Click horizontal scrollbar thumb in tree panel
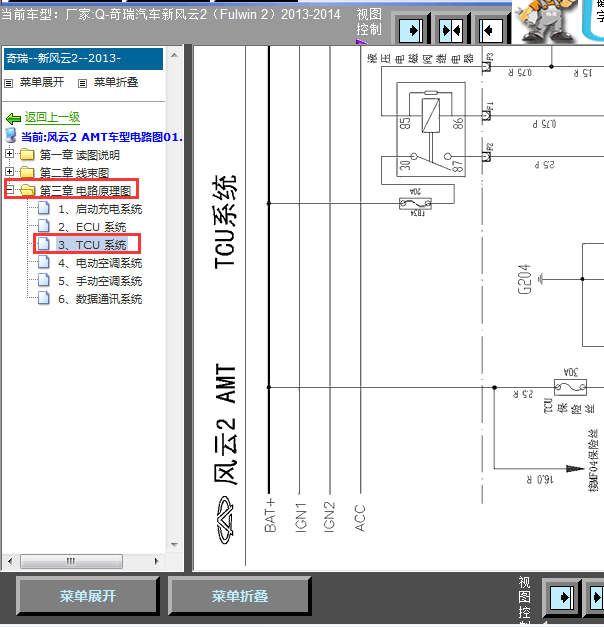The width and height of the screenshot is (604, 627). 71,561
